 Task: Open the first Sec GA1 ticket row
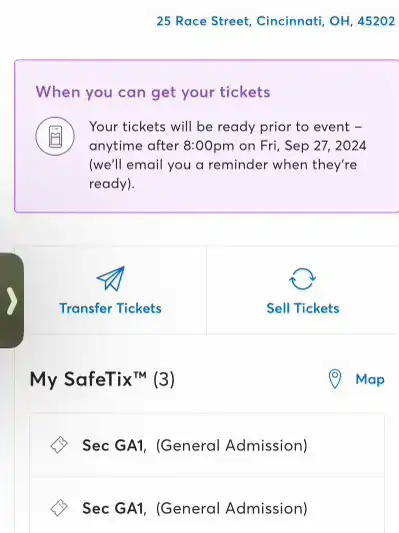207,445
